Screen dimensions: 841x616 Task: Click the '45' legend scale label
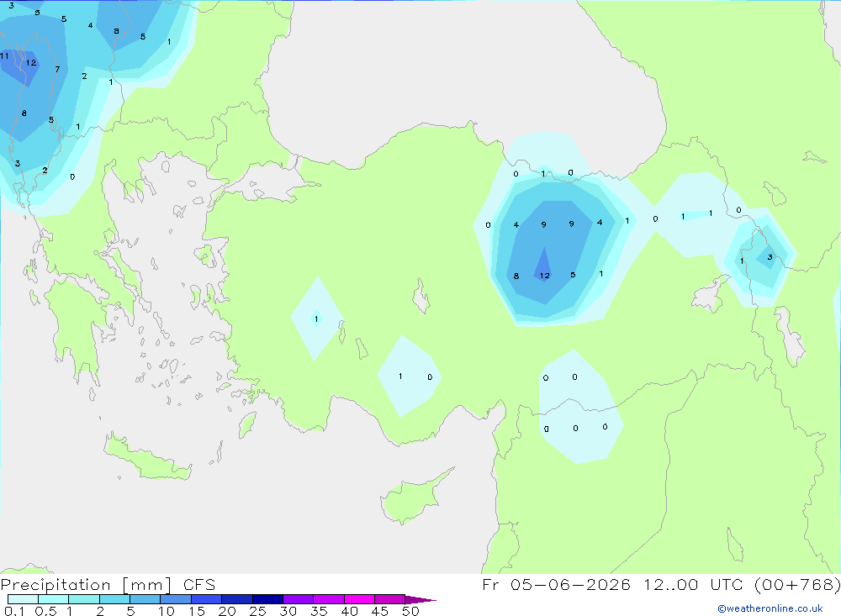[380, 611]
